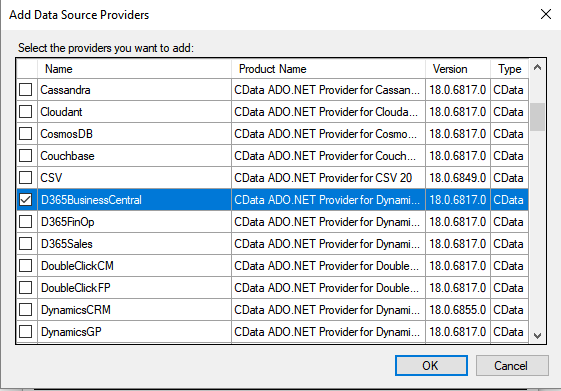
Task: Confirm with the OK button
Action: pos(431,366)
